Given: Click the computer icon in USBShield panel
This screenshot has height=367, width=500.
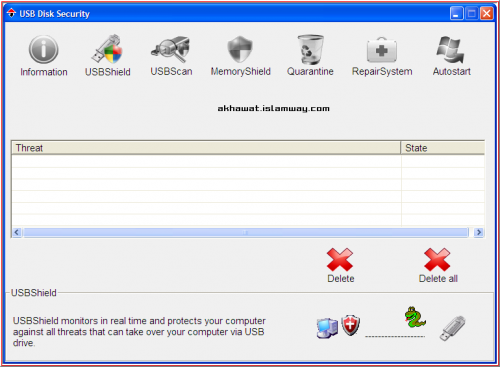Looking at the screenshot, I should (x=327, y=328).
